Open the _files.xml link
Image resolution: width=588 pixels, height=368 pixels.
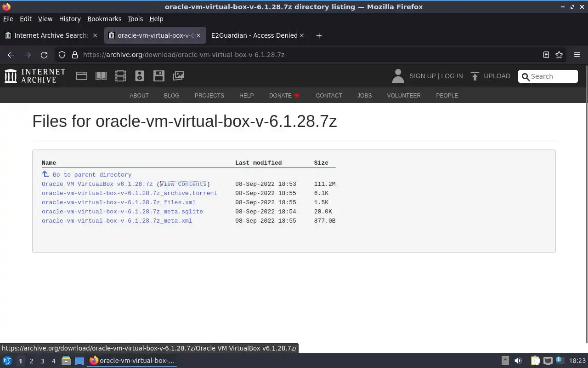tap(119, 202)
